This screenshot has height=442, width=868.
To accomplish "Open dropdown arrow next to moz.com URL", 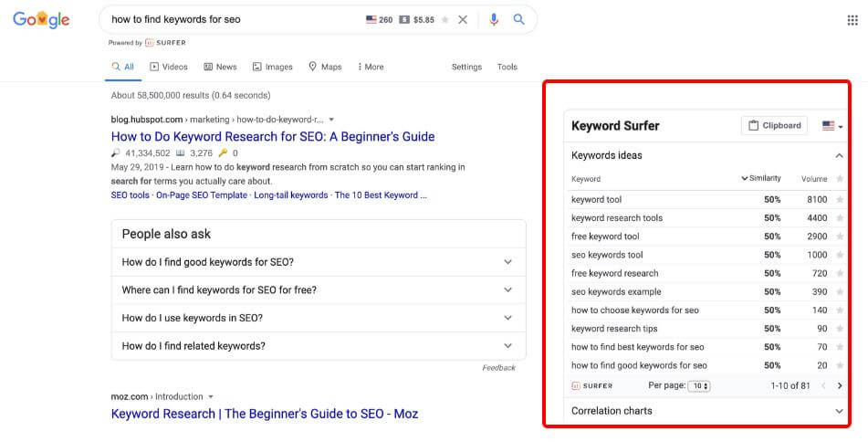I will [210, 397].
